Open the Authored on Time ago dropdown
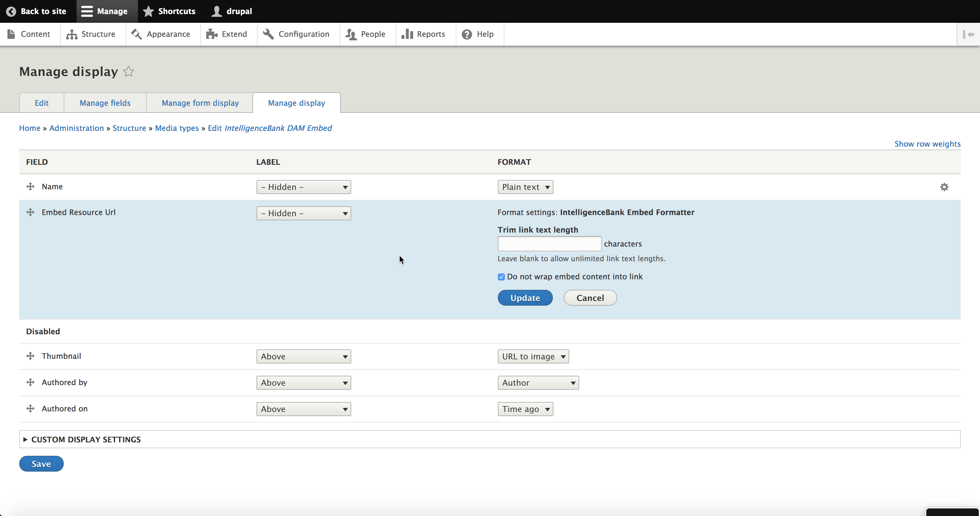Screen dimensions: 980x516 point(525,409)
